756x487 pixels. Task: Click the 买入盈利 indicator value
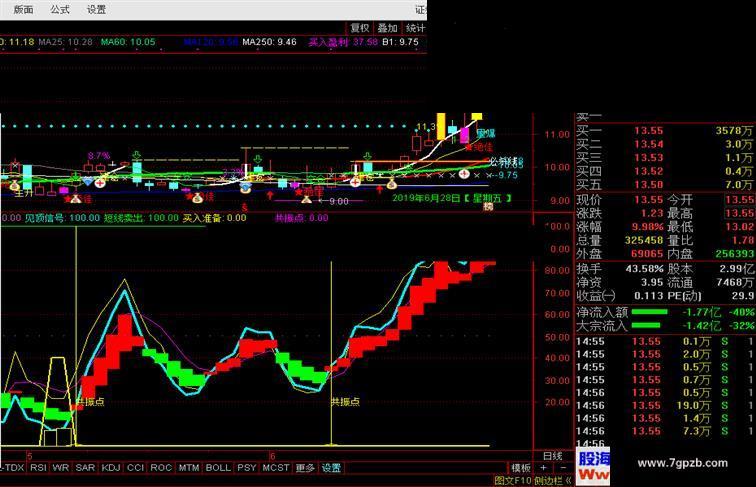(x=343, y=42)
